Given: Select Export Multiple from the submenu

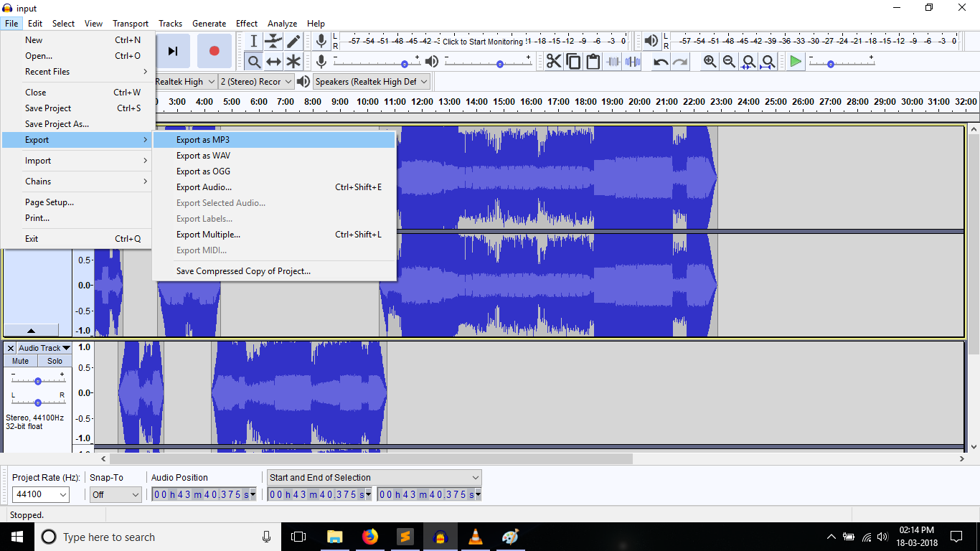Looking at the screenshot, I should [x=208, y=235].
